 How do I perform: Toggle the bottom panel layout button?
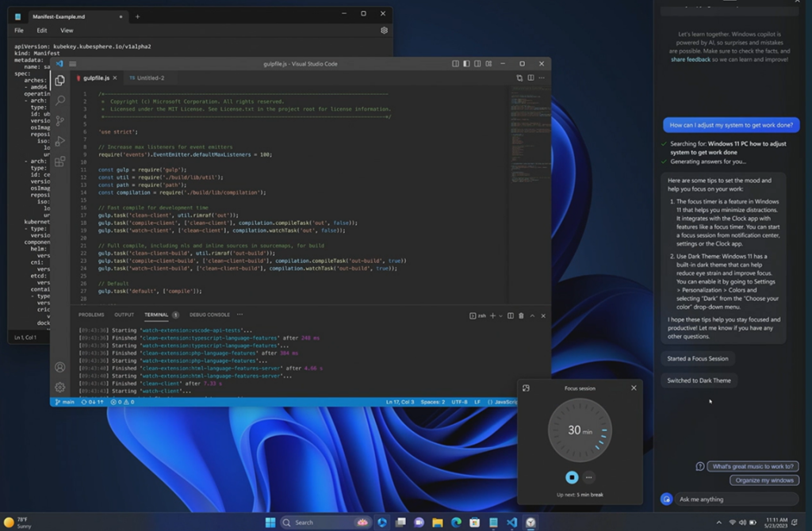click(x=466, y=63)
